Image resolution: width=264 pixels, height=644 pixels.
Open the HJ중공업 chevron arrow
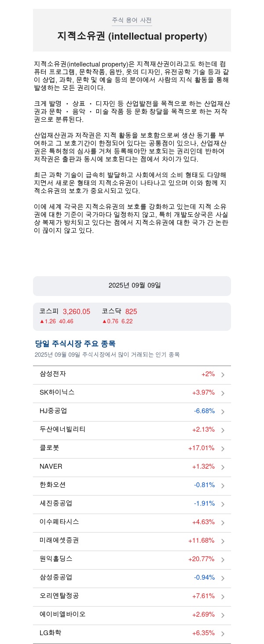tap(223, 412)
